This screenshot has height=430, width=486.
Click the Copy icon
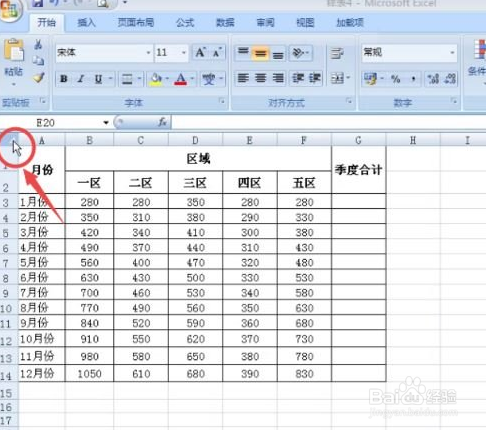(x=38, y=61)
